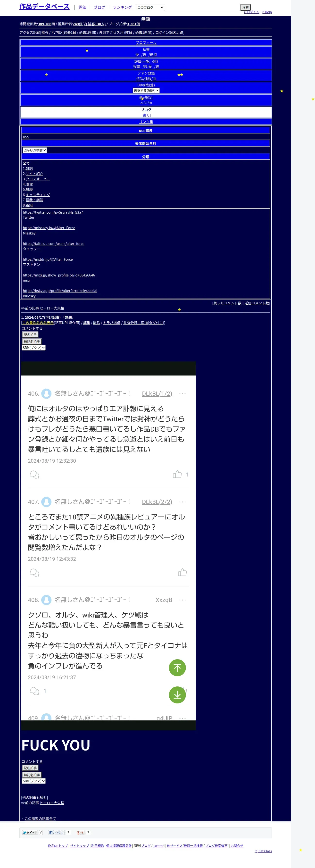Click the 編集 link for the article
This screenshot has height=868, width=315.
pos(87,323)
